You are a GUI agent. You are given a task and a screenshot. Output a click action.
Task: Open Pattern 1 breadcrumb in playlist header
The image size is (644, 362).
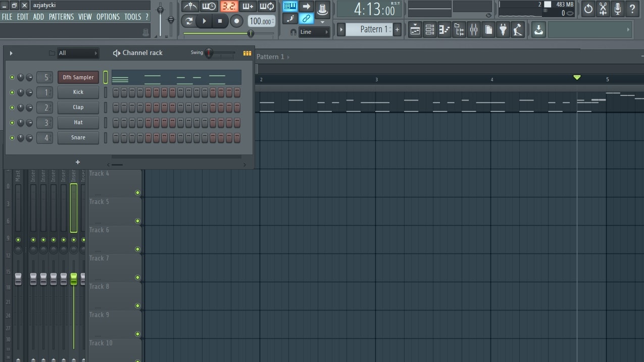click(270, 57)
